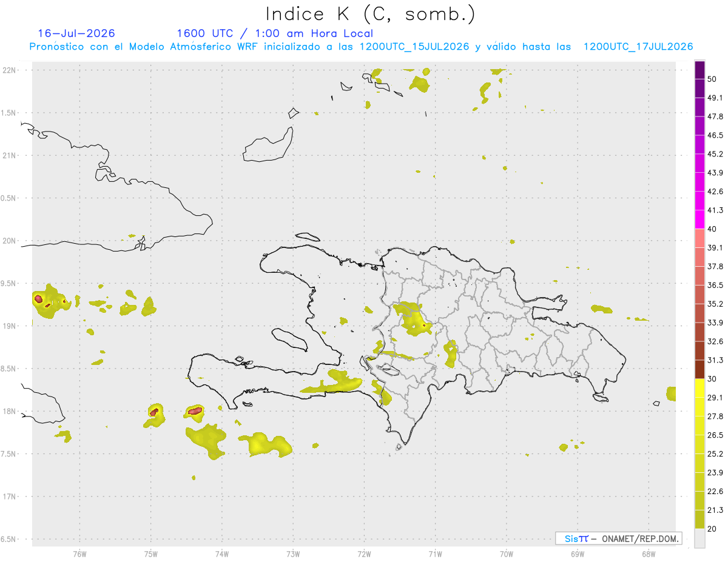This screenshot has height=562, width=728.
Task: Click the brown legend band between 30 and 31.3
Action: click(x=700, y=369)
